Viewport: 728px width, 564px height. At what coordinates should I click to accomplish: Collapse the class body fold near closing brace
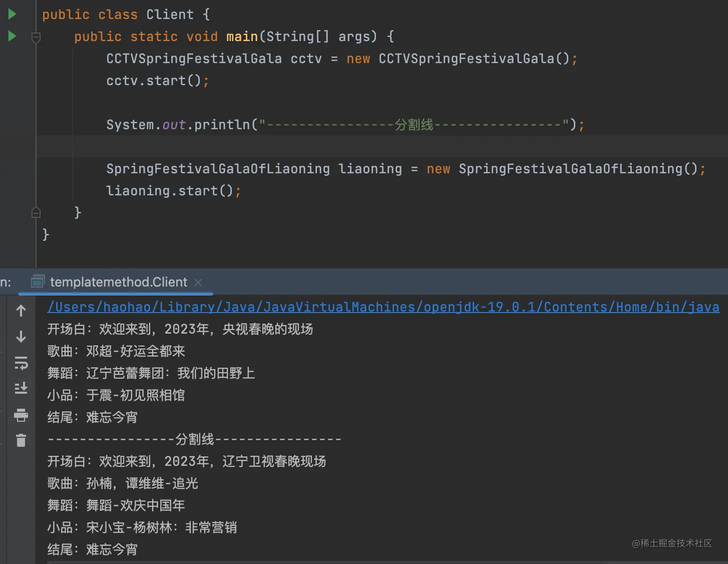pos(36,212)
